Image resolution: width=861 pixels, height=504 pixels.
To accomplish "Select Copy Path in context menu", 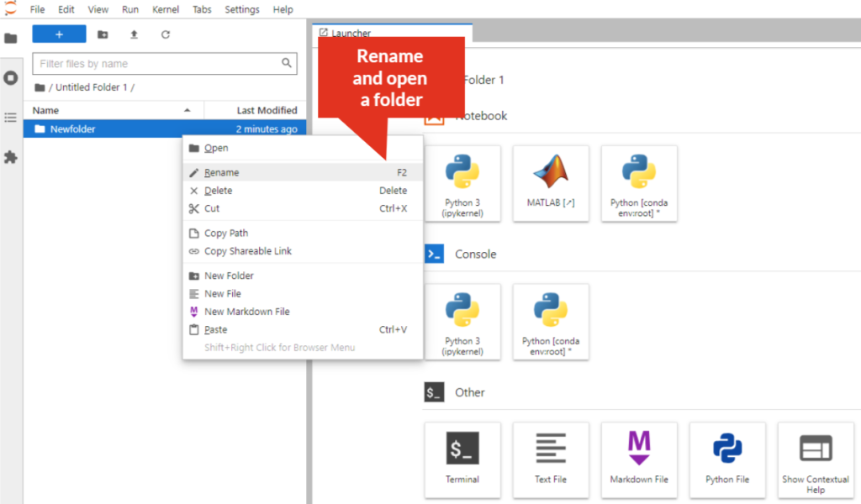I will point(303,233).
